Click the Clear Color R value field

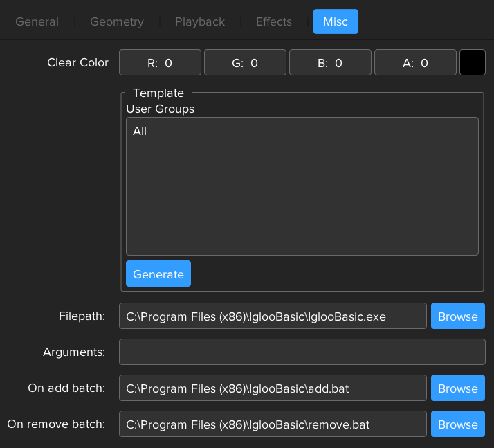click(x=160, y=62)
